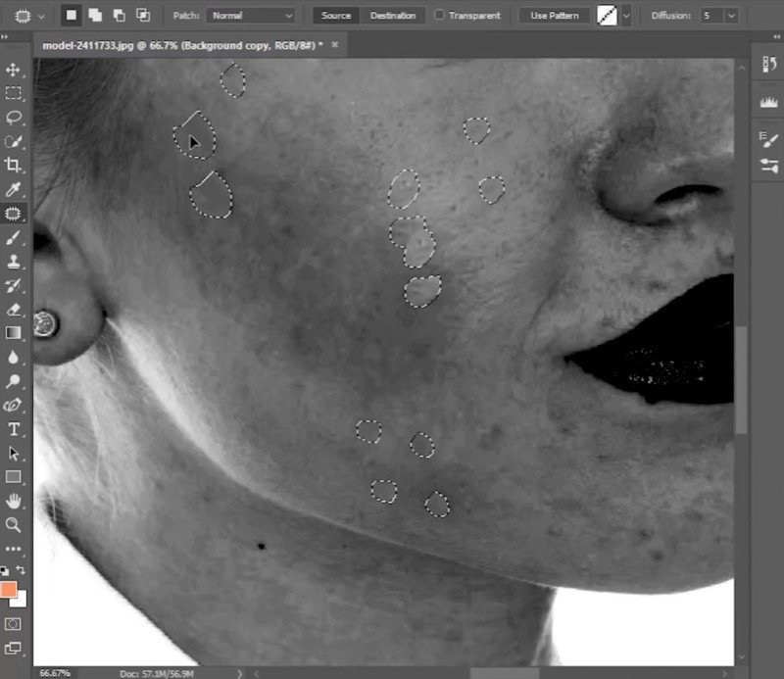The height and width of the screenshot is (679, 784).
Task: Select the Lasso tool
Action: point(14,118)
